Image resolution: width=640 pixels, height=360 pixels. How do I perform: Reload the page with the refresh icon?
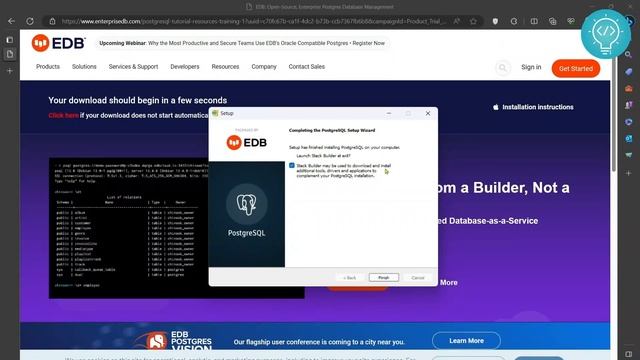[30, 21]
